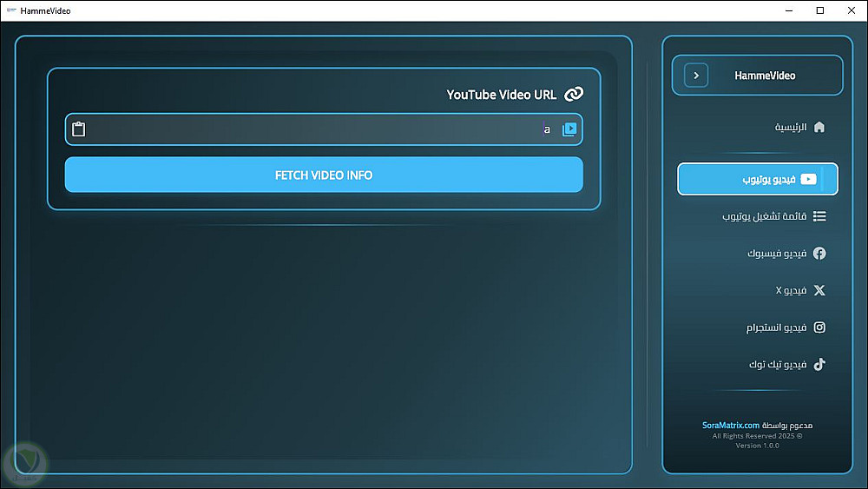
Task: Maximize the HammeVideo window
Action: (x=820, y=10)
